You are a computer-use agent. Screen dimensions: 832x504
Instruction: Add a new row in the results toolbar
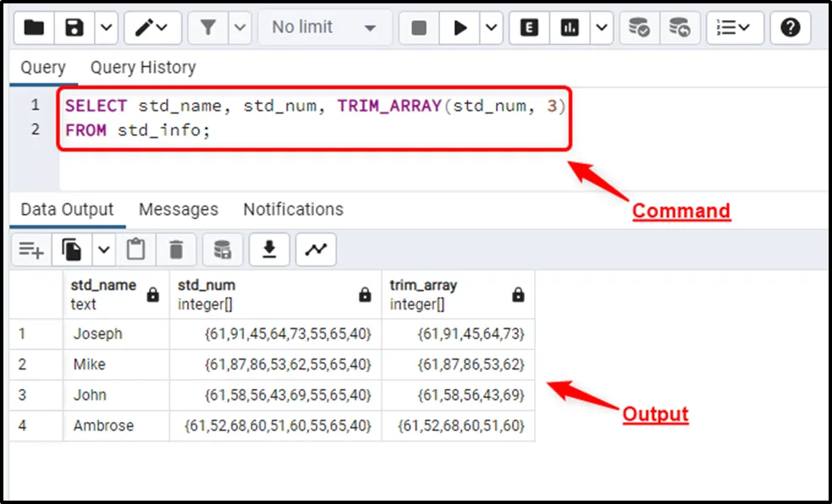[x=31, y=249]
